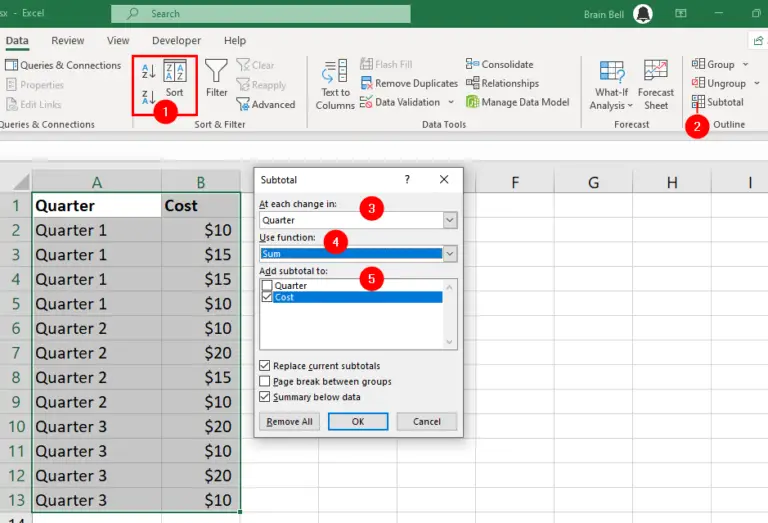Open the View tab

click(118, 41)
